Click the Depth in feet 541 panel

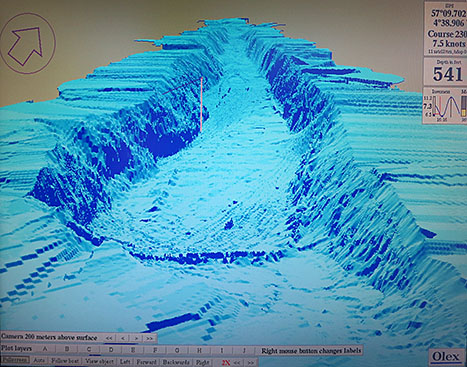[445, 71]
